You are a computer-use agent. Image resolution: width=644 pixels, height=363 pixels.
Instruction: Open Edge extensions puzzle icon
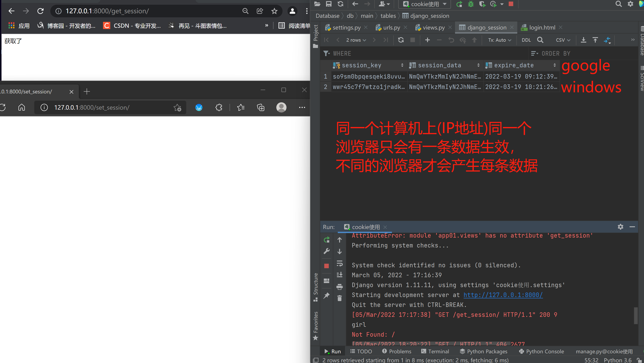coord(219,108)
